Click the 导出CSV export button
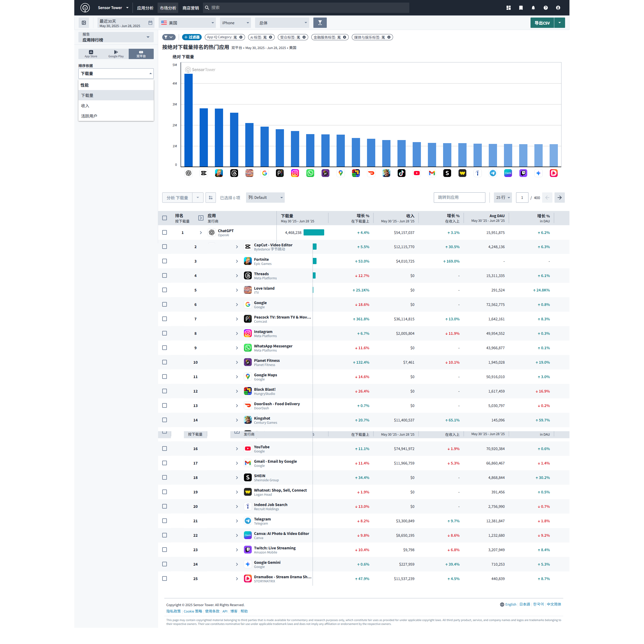 [542, 23]
